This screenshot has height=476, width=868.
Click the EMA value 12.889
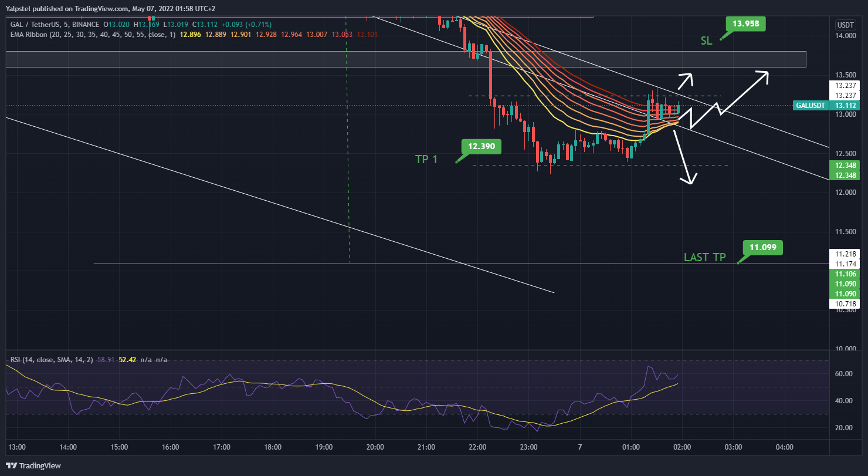[215, 35]
